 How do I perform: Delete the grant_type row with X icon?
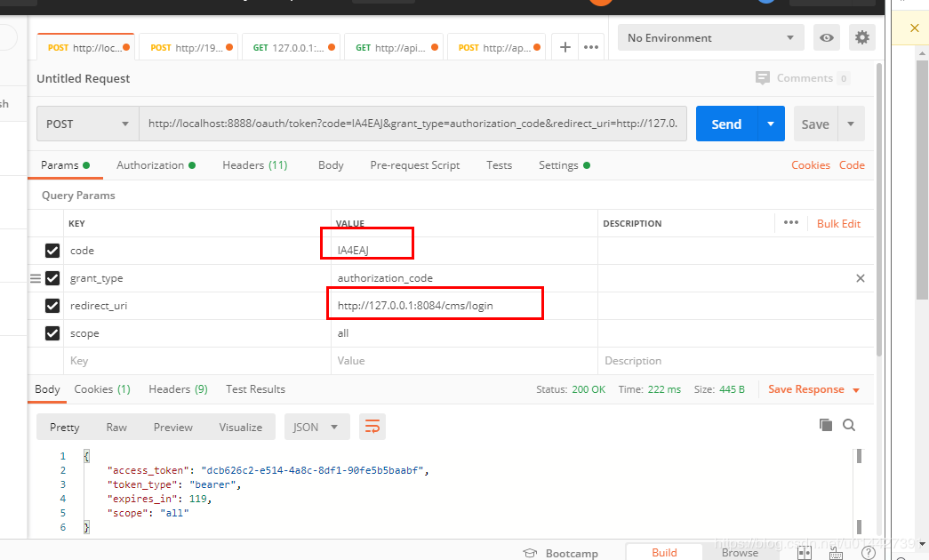(x=861, y=278)
